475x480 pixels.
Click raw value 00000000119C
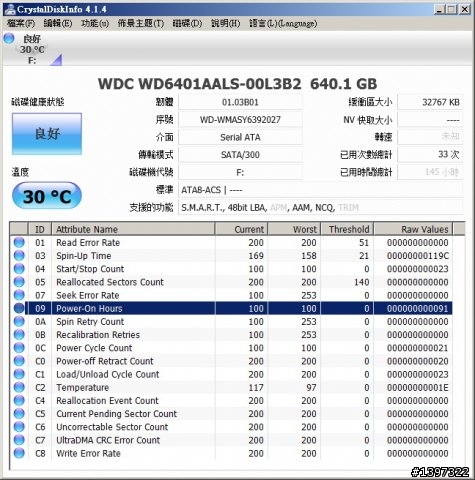click(418, 256)
